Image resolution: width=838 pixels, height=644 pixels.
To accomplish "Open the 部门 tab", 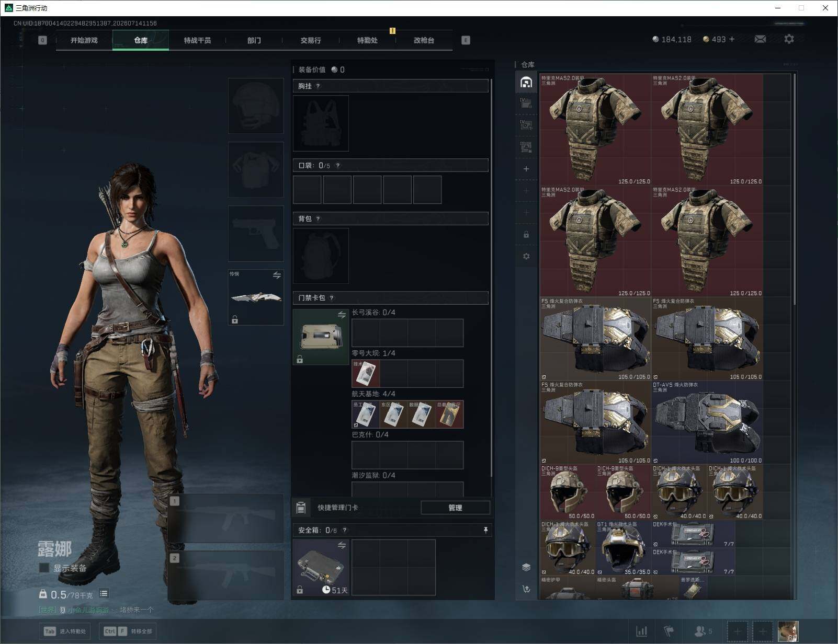I will pos(254,40).
